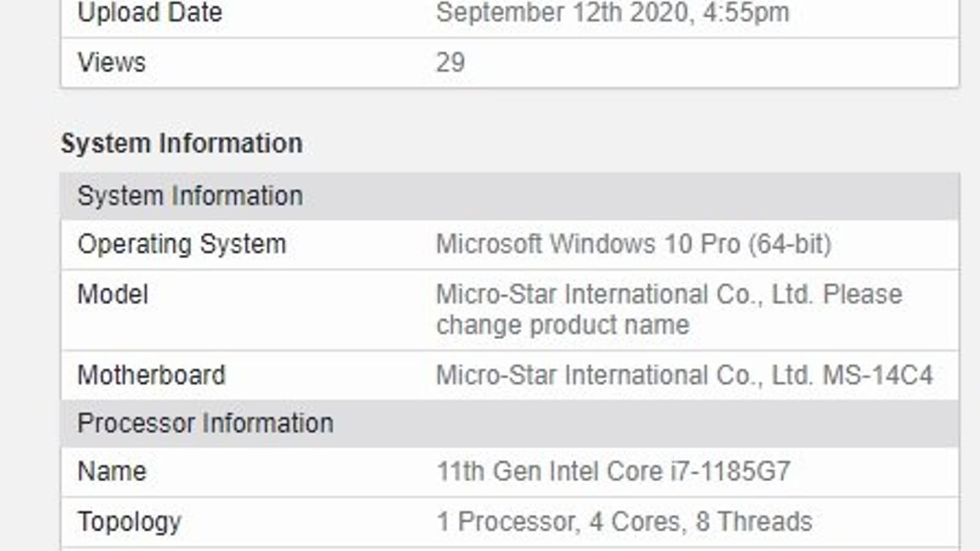Select the Microsoft Windows 10 Pro value

pyautogui.click(x=633, y=244)
